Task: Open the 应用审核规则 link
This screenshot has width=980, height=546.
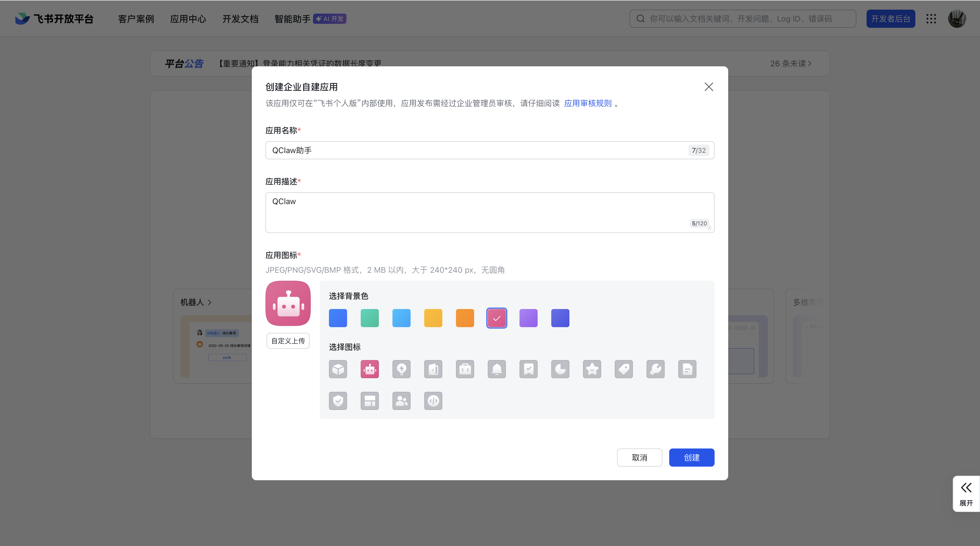Action: click(x=588, y=103)
